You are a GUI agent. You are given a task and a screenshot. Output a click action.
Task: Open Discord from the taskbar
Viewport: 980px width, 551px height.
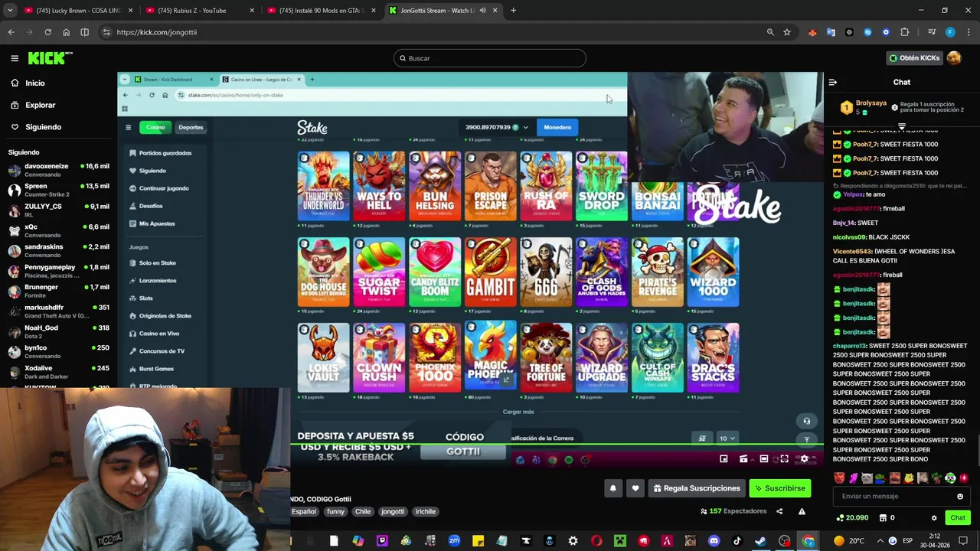click(714, 541)
